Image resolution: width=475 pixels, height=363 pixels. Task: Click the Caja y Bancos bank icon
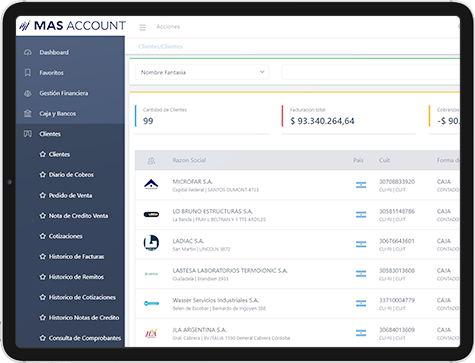28,114
